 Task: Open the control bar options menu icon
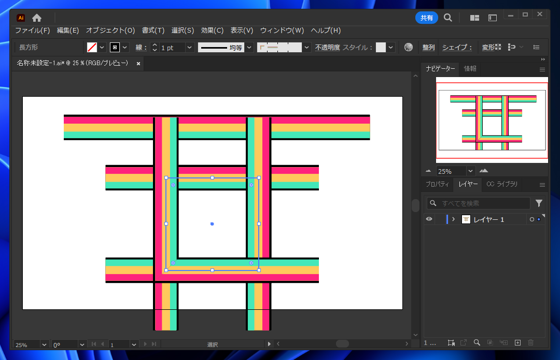coord(536,47)
